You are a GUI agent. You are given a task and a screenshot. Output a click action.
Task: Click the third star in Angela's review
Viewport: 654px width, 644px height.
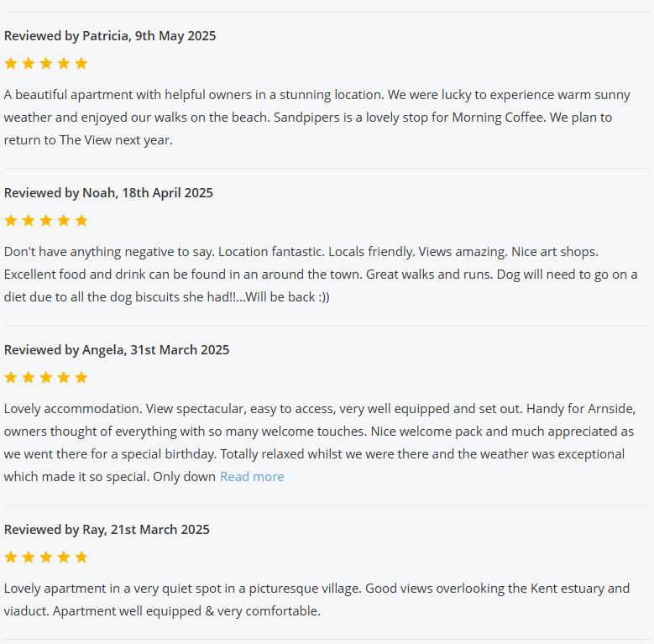click(x=46, y=378)
